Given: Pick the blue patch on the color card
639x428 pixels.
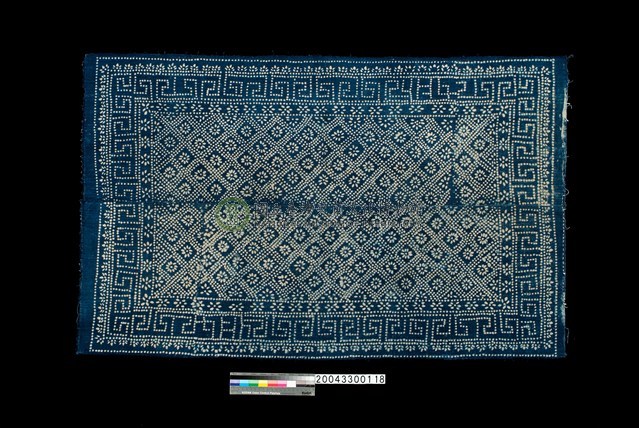Looking at the screenshot, I should pyautogui.click(x=235, y=383).
